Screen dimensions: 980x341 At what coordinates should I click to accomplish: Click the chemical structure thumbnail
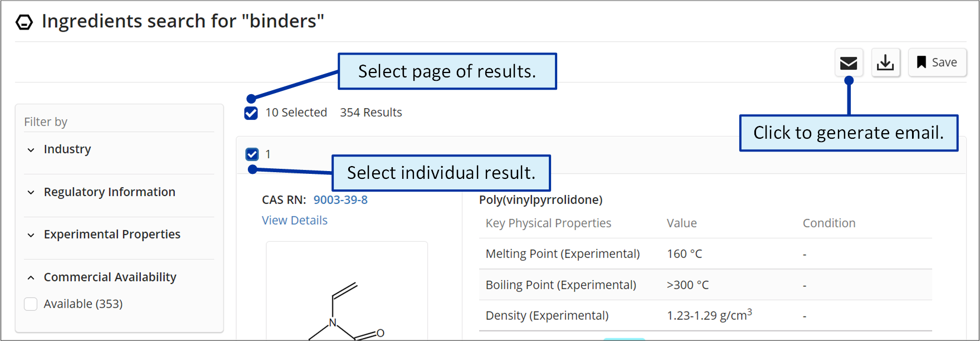(x=347, y=291)
